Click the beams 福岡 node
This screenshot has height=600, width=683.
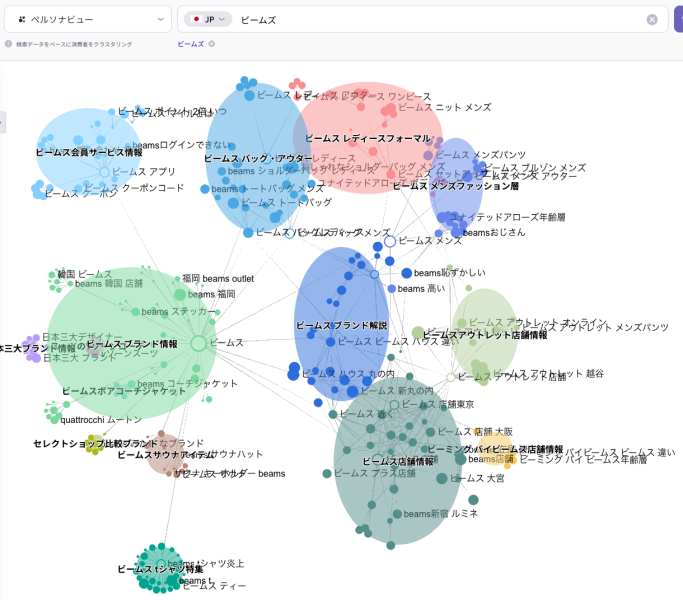(180, 295)
